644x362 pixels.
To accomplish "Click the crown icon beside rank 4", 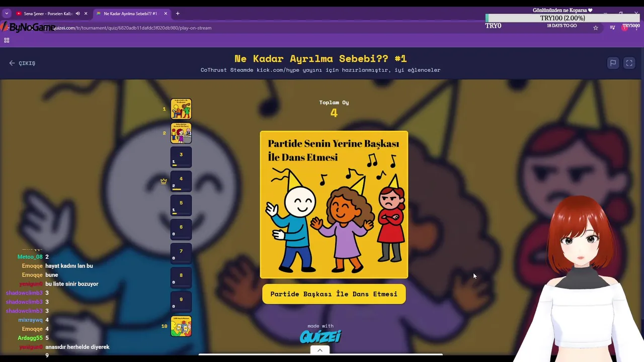I will (164, 181).
